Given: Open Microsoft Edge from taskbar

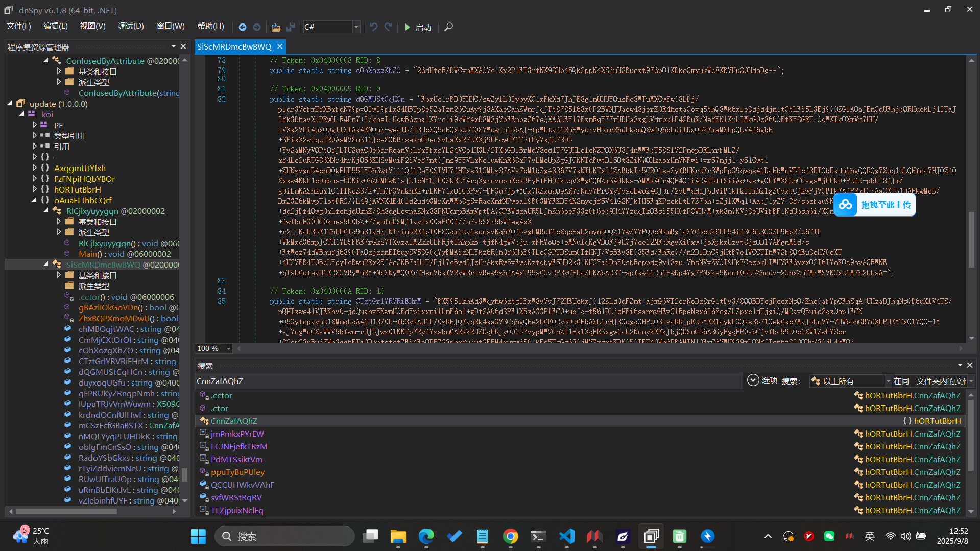Looking at the screenshot, I should click(x=426, y=536).
